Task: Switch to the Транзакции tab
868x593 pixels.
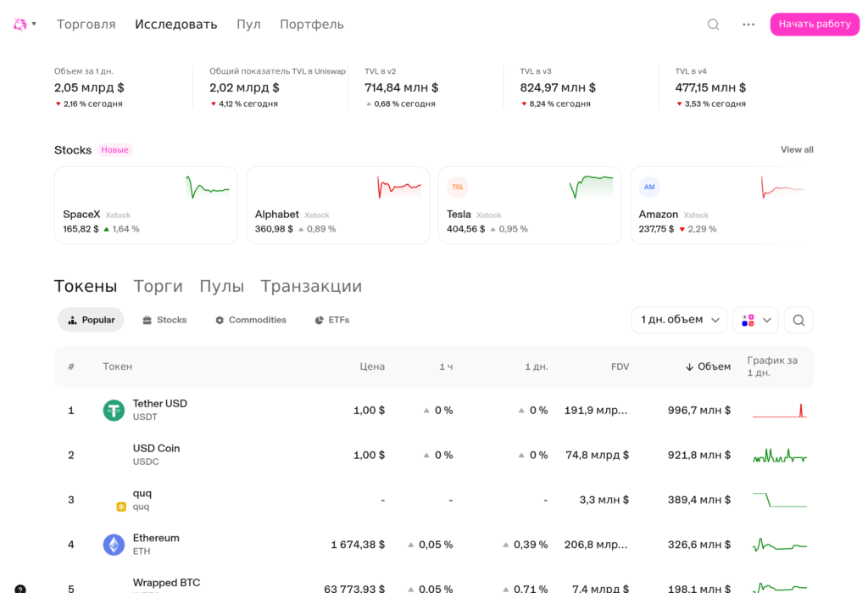Action: pyautogui.click(x=311, y=286)
